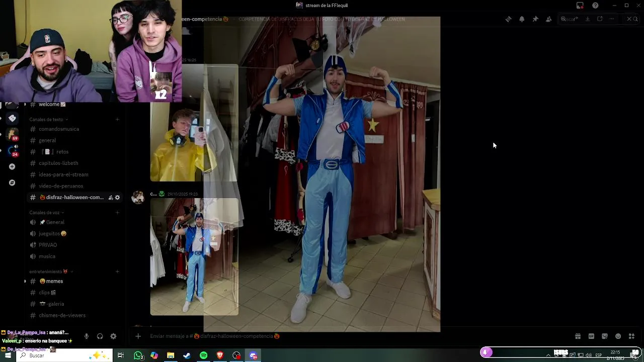The height and width of the screenshot is (362, 644).
Task: Open image in browser icon
Action: click(600, 19)
